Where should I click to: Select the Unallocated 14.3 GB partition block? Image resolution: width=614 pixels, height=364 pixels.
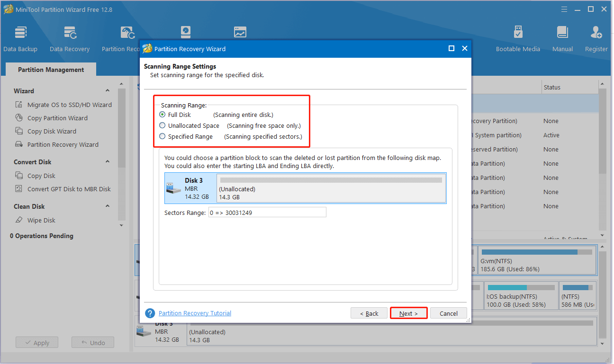click(331, 188)
